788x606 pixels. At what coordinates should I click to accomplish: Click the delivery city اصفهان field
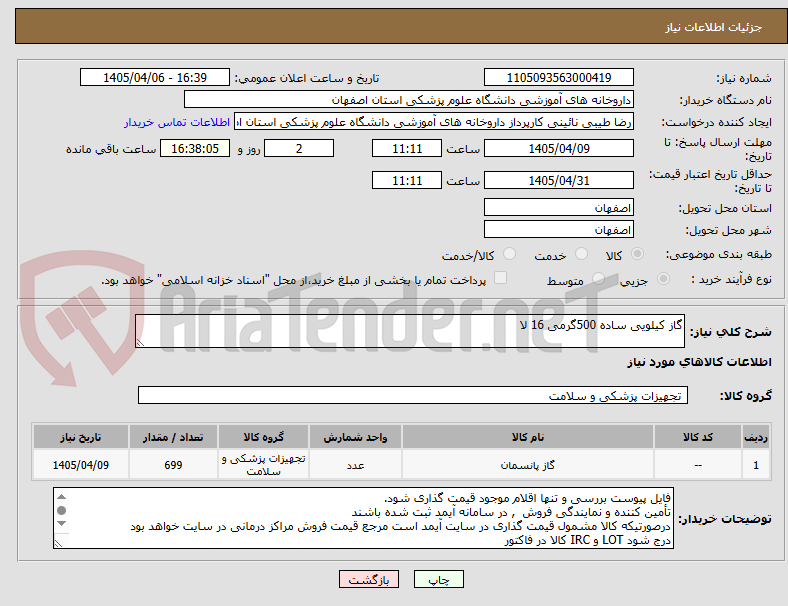(559, 230)
